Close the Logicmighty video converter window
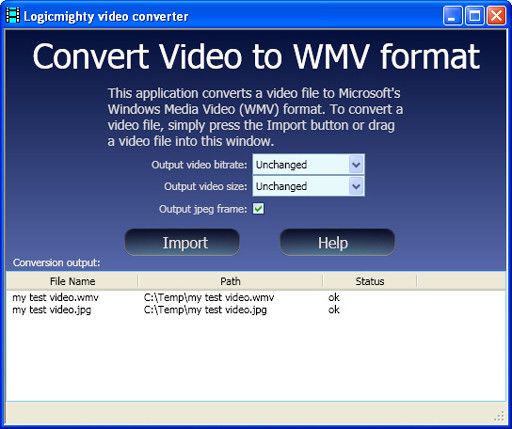The image size is (512, 429). (x=496, y=16)
